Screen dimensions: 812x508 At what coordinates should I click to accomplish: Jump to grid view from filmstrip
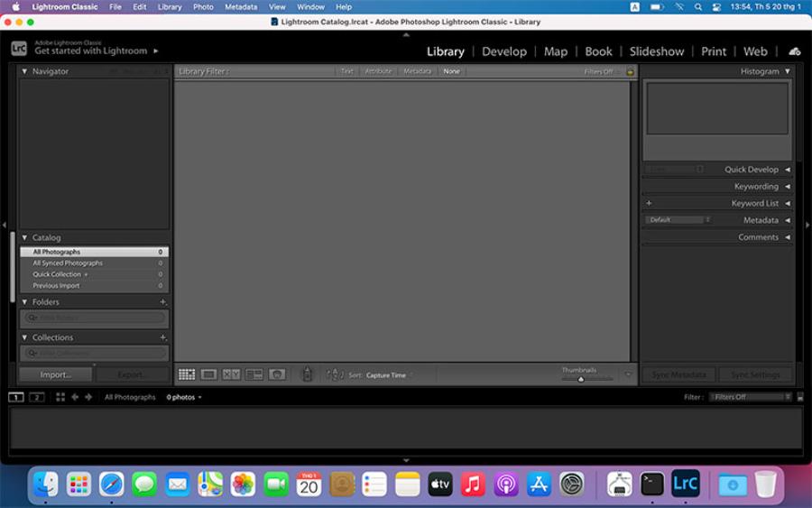point(60,397)
